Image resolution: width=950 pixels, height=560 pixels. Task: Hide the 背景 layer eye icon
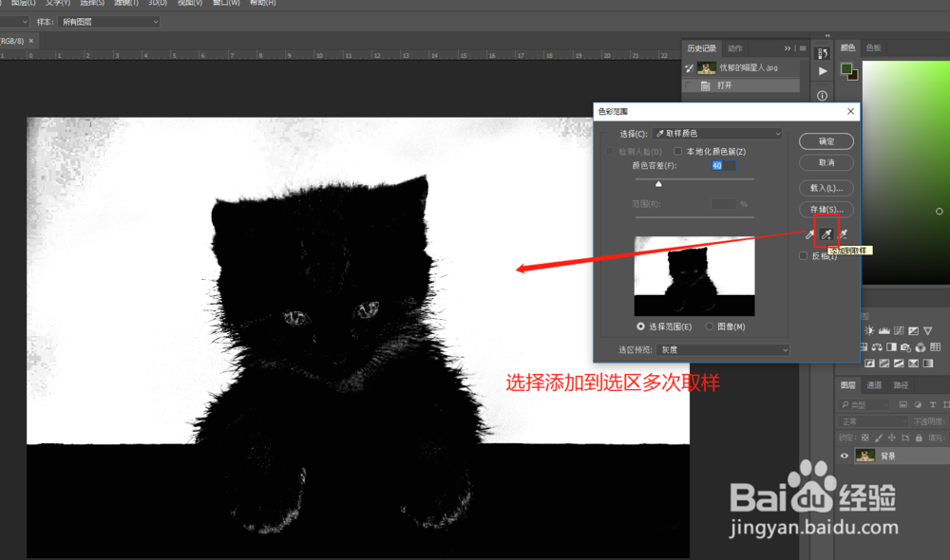[x=844, y=456]
